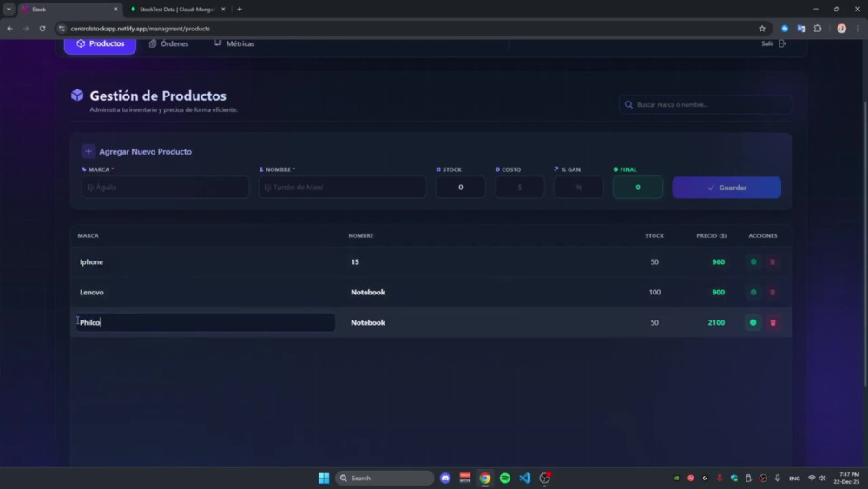Focus the Buscar marca o nombre search field

tap(705, 105)
